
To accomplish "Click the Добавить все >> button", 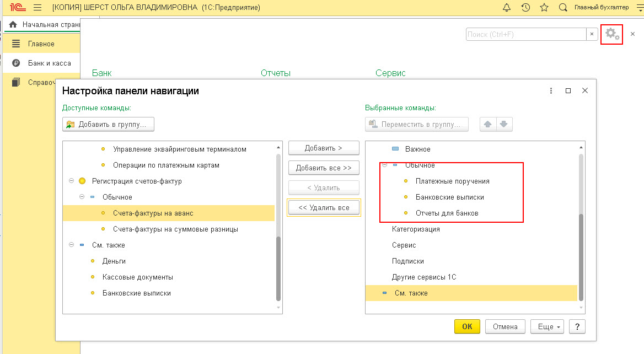I will 324,168.
